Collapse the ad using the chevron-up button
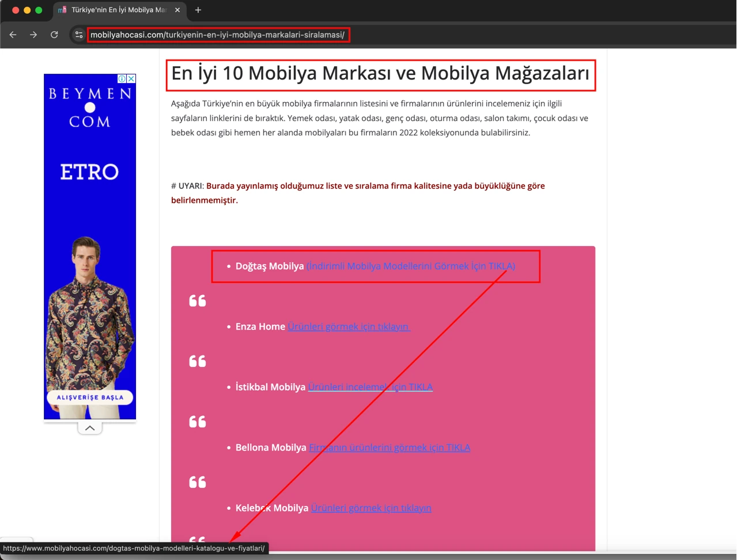The width and height of the screenshot is (737, 560). tap(90, 428)
